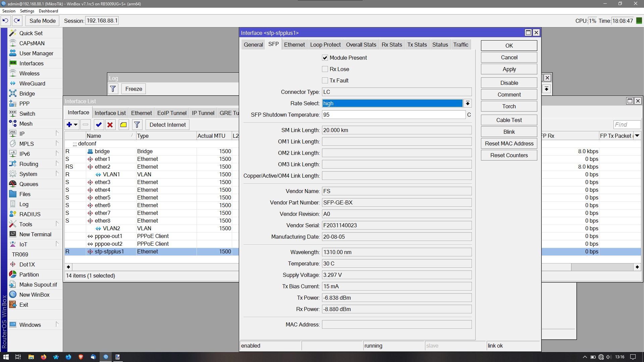
Task: Open New Terminal from sidebar
Action: pyautogui.click(x=35, y=234)
